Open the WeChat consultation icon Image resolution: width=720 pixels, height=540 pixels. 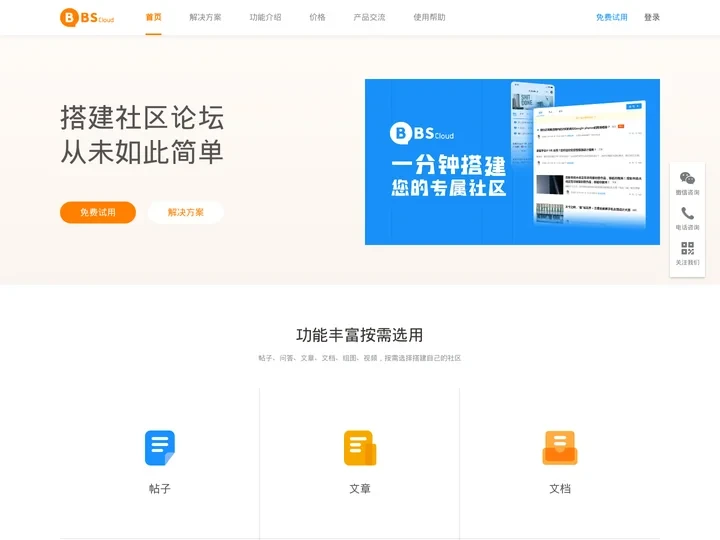pyautogui.click(x=687, y=178)
